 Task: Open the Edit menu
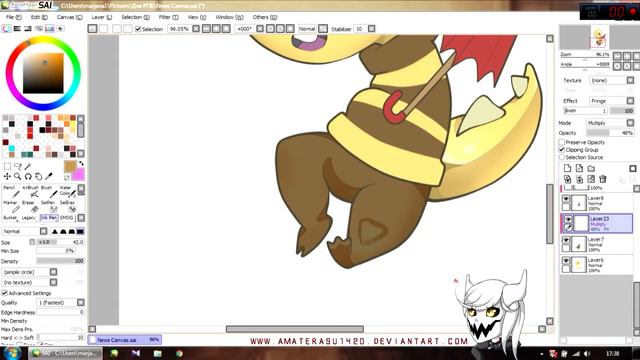pyautogui.click(x=39, y=17)
